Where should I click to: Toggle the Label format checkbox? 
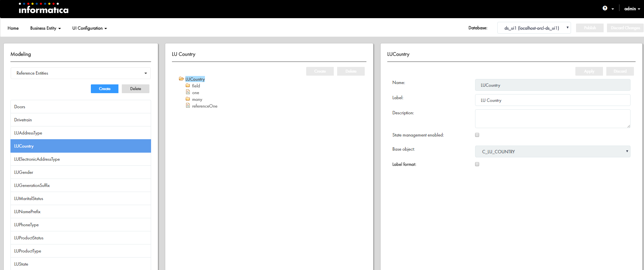[x=477, y=164]
